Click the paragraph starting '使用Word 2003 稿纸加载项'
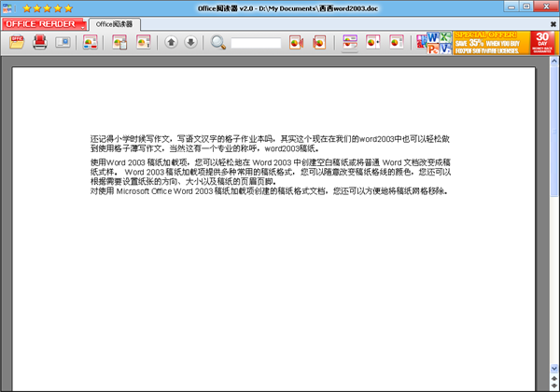The image size is (560, 392). [271, 172]
